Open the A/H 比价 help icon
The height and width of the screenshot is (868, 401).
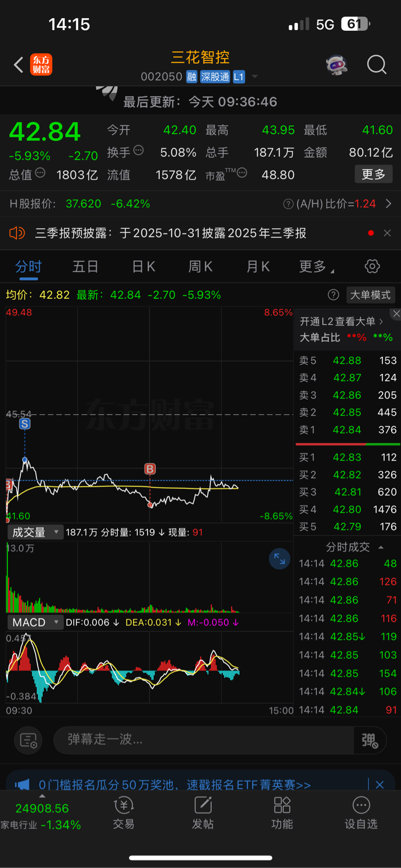click(x=288, y=204)
